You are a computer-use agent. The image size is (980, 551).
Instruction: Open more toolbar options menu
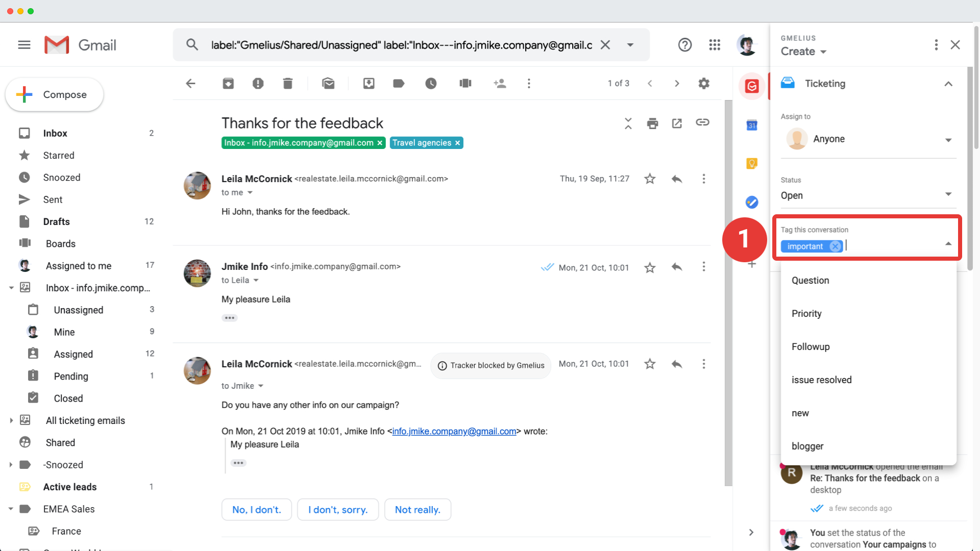tap(529, 83)
